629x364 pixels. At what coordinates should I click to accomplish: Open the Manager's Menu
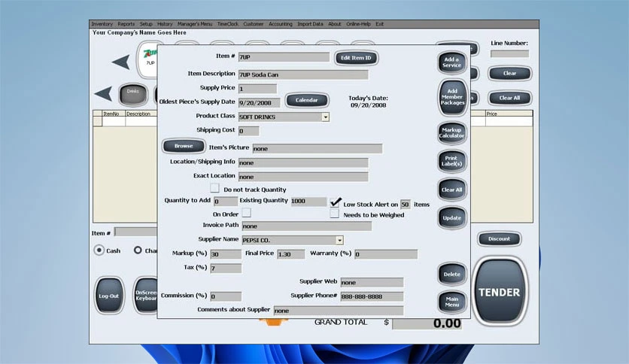pyautogui.click(x=195, y=24)
